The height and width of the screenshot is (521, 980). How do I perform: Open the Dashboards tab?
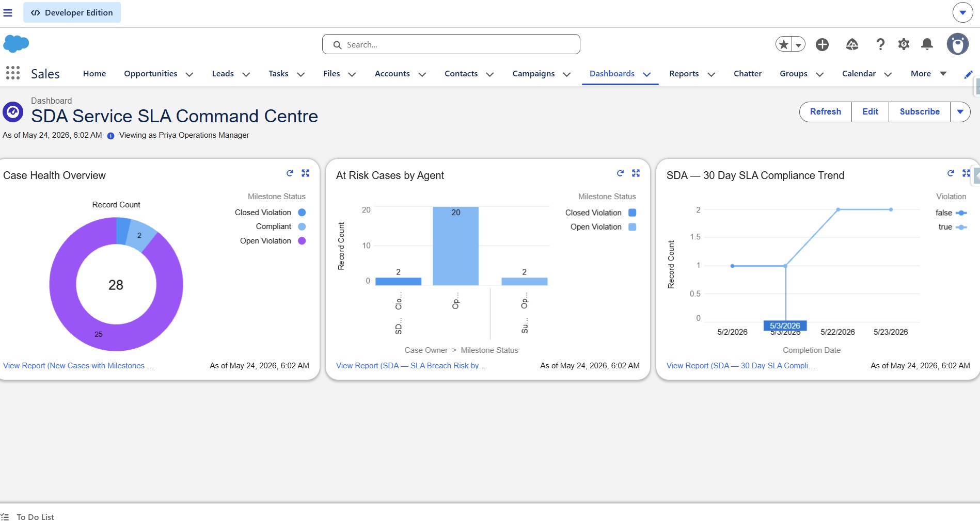[x=612, y=74]
